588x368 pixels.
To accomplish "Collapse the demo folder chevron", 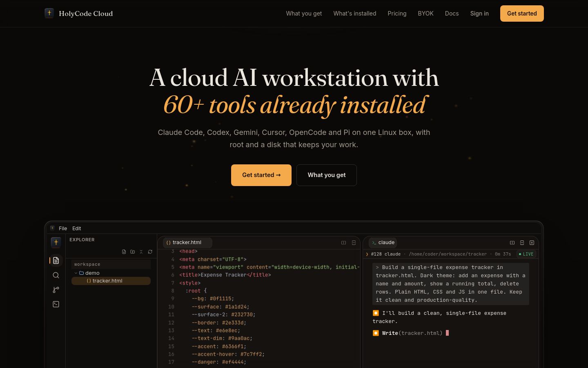I will [76, 273].
